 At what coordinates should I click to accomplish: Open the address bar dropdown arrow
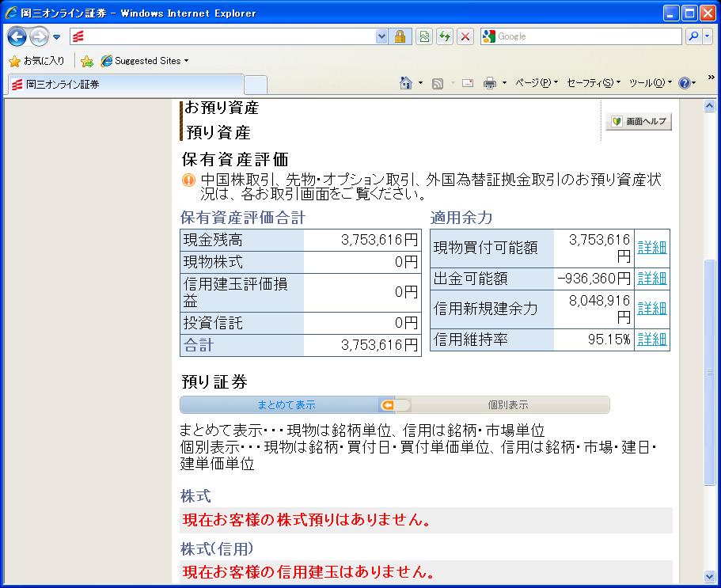pos(381,36)
